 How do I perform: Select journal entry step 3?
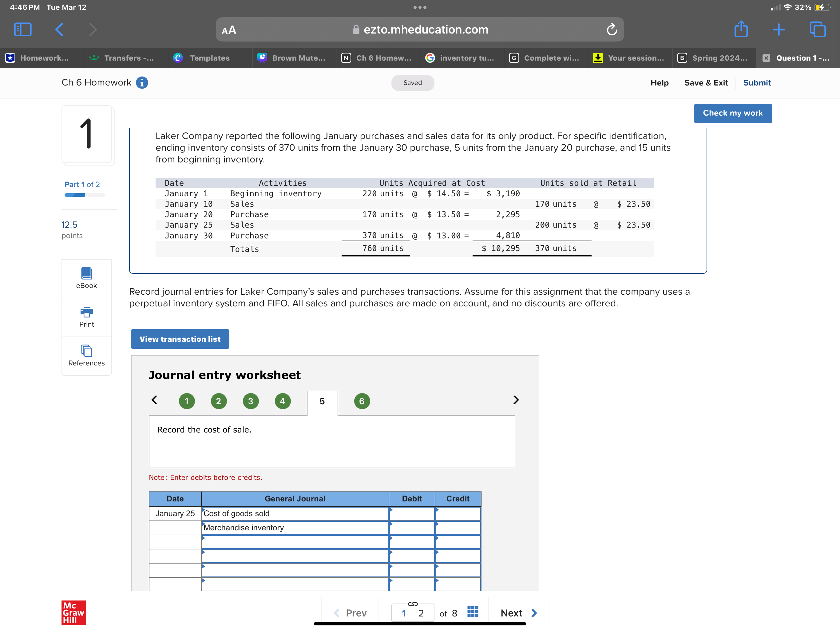click(251, 401)
